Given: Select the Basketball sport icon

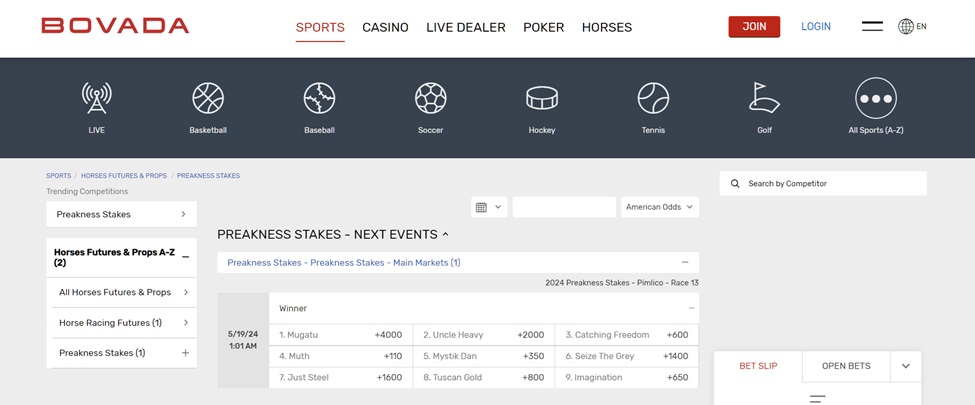Looking at the screenshot, I should pos(208,98).
